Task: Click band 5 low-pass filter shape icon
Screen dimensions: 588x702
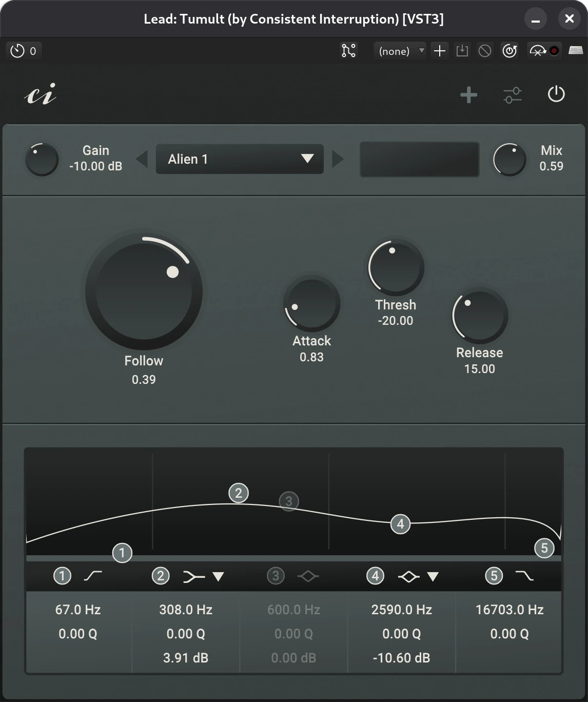Action: pos(524,576)
